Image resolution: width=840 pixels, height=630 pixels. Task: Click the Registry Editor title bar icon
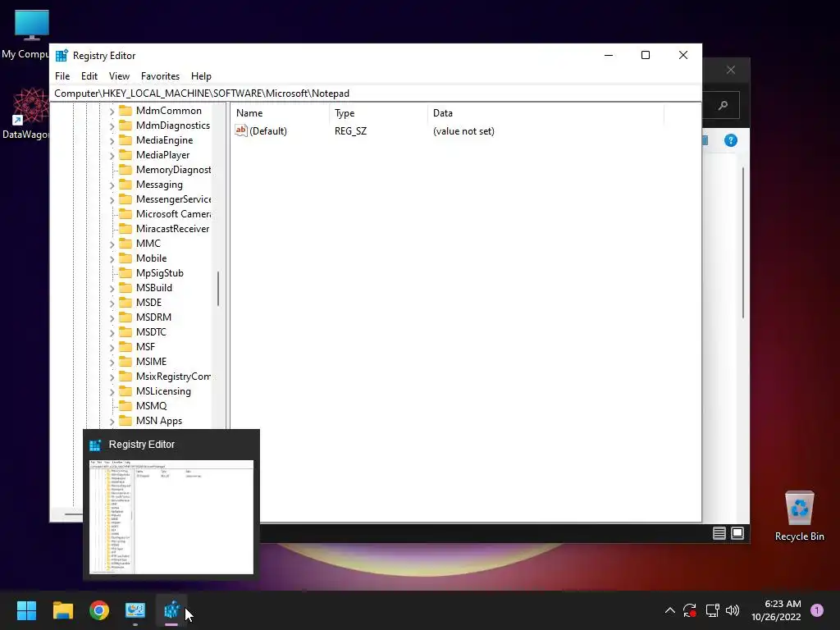[62, 55]
